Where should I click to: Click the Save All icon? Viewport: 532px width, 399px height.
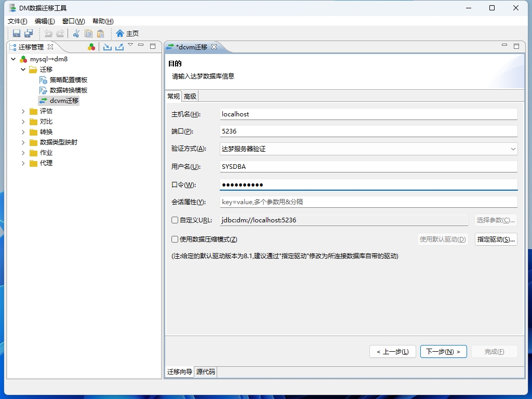pos(29,33)
